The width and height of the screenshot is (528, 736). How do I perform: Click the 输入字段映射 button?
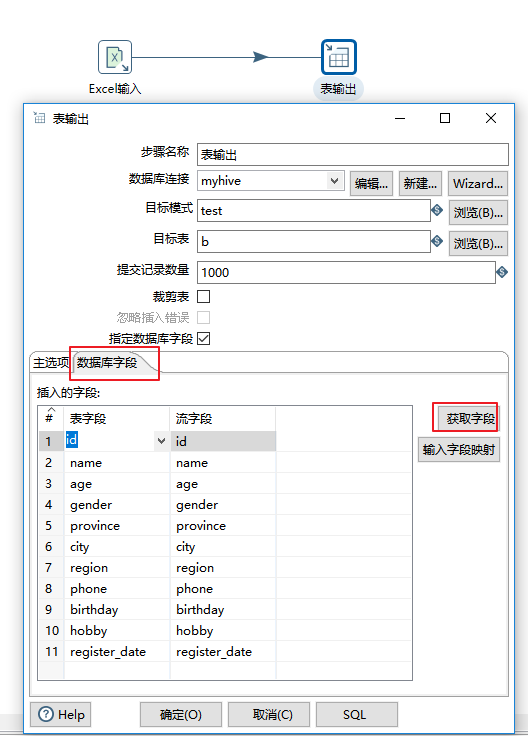coord(459,450)
